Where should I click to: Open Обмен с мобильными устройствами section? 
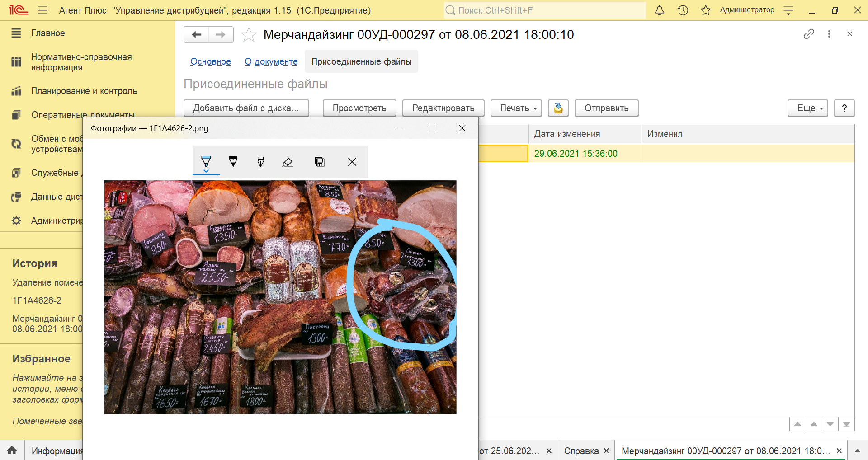pos(57,144)
